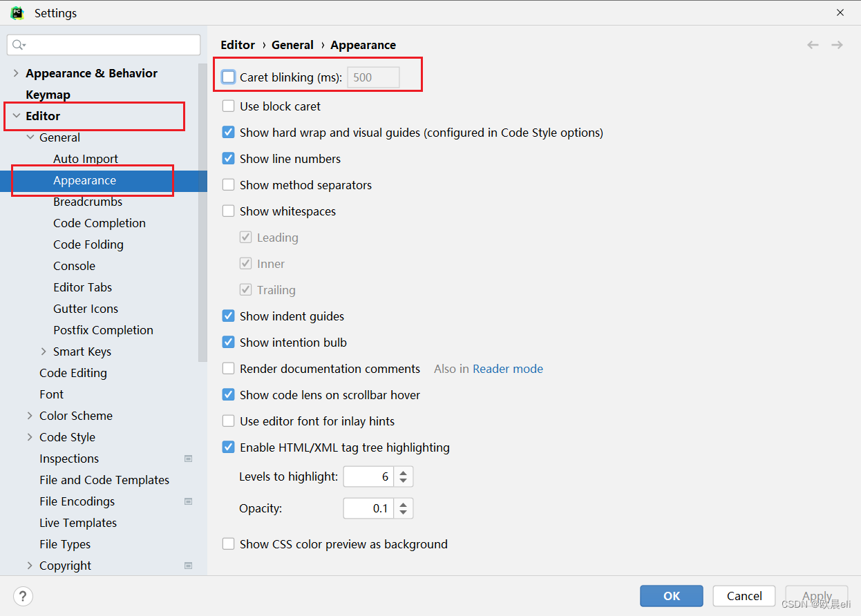Uncheck Show code lens on scrollbar hover
The height and width of the screenshot is (616, 861).
(x=229, y=395)
